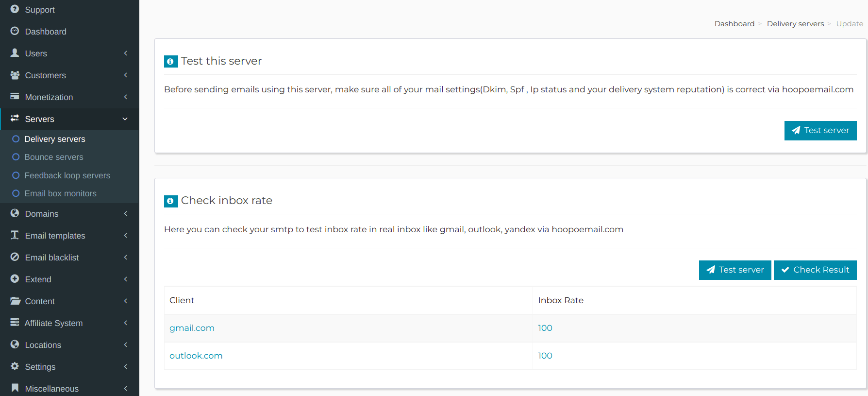Collapse the Servers menu chevron
This screenshot has height=396, width=868.
pos(125,119)
